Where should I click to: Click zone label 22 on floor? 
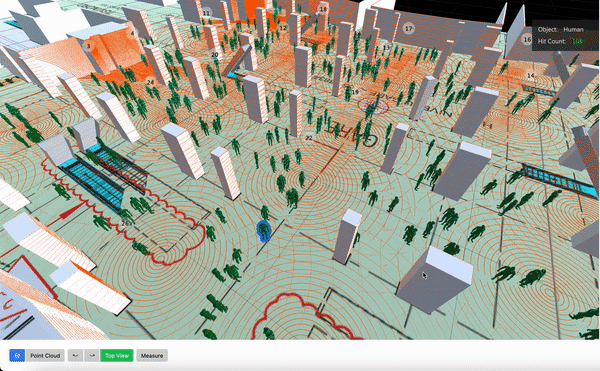309,138
